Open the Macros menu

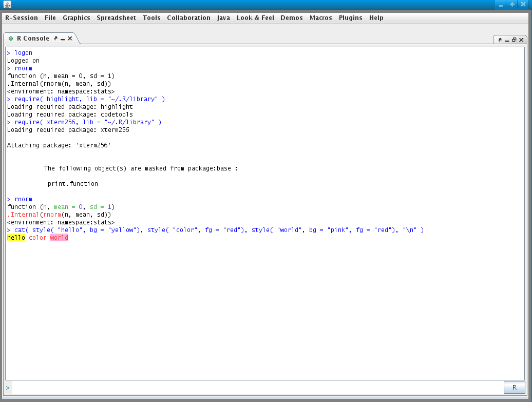coord(320,18)
